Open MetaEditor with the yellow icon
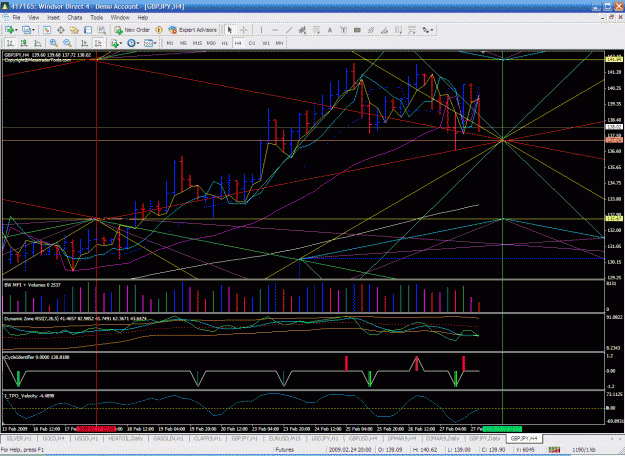Viewport: 625px width, 456px height. point(159,30)
